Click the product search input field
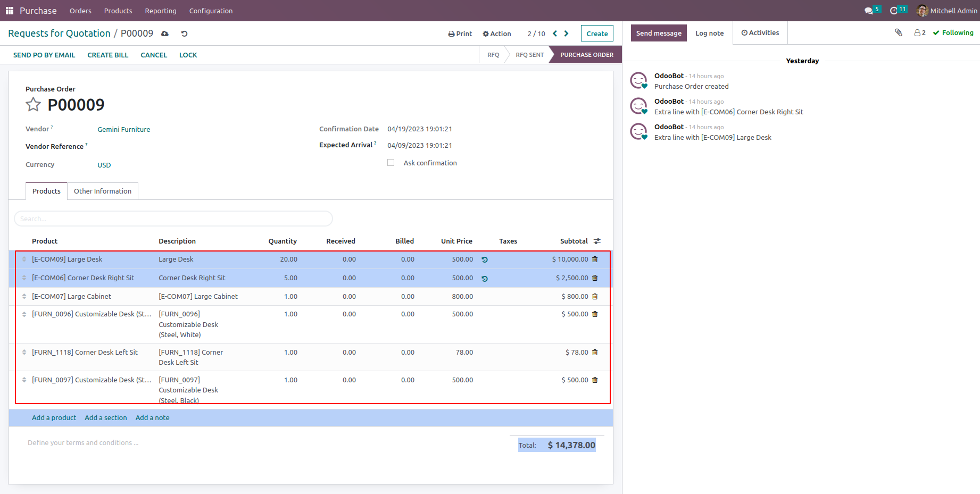 pos(173,219)
